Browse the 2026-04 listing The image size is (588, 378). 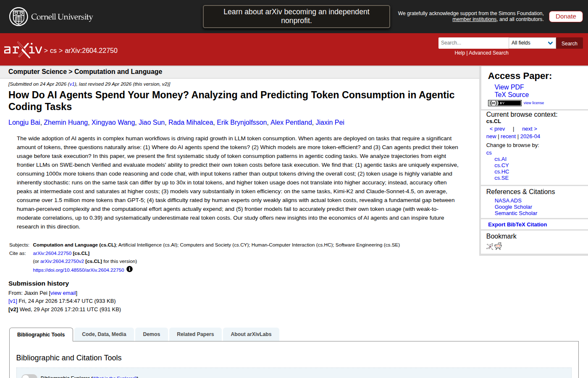coord(530,136)
